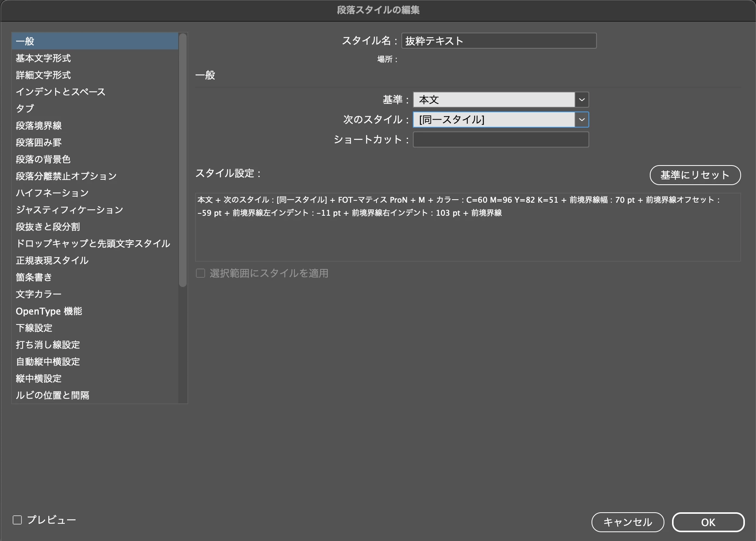
Task: Open the 詳細文字形式 category
Action: pos(43,75)
